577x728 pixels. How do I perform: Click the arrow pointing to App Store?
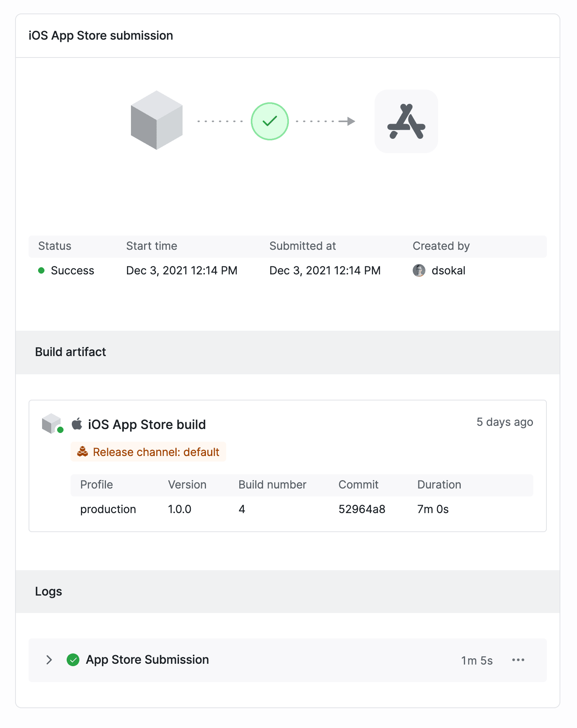pos(348,121)
